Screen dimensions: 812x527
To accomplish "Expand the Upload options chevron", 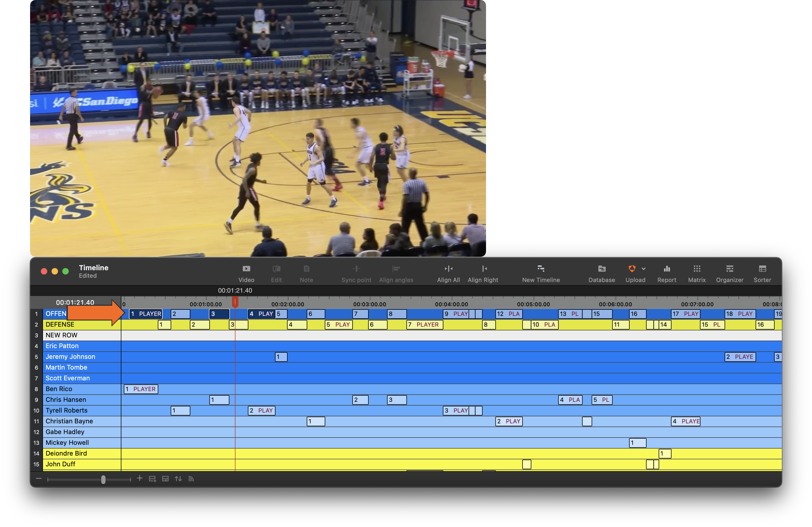I will pyautogui.click(x=643, y=269).
